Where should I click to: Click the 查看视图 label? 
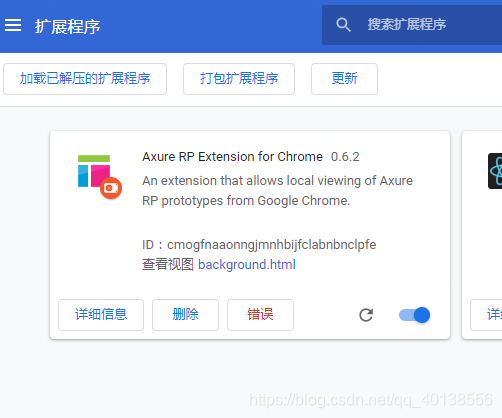coord(168,265)
